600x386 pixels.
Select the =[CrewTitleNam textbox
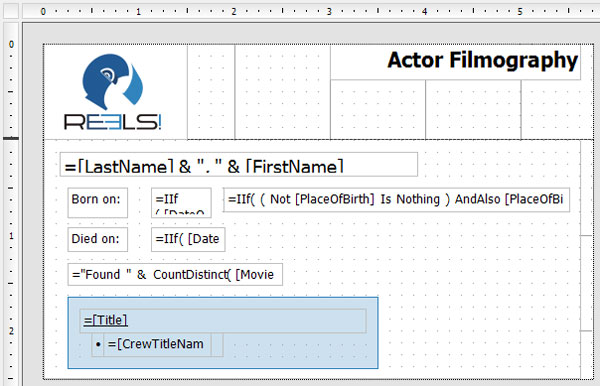(x=157, y=345)
